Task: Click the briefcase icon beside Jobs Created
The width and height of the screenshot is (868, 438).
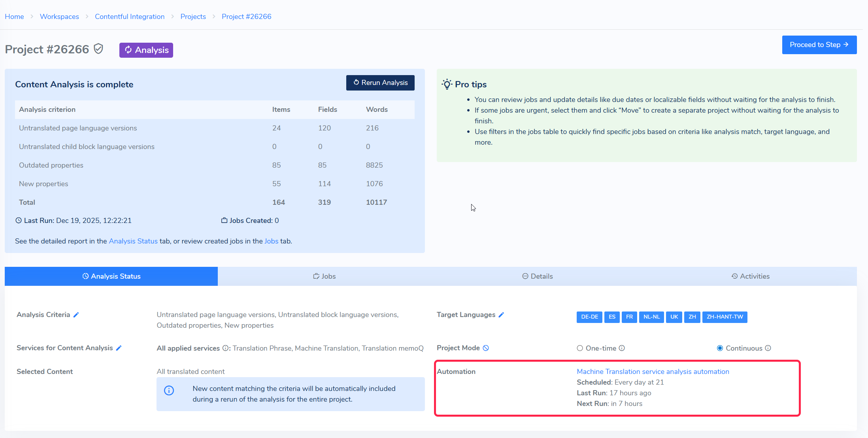Action: point(224,221)
